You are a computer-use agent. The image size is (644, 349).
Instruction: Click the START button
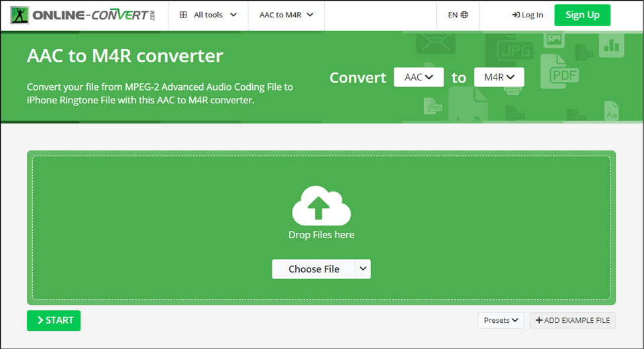click(x=54, y=320)
